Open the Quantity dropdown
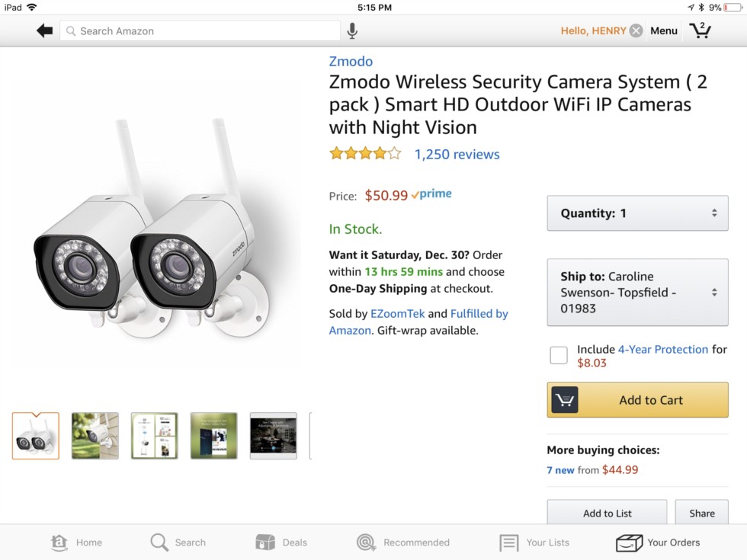 [637, 213]
